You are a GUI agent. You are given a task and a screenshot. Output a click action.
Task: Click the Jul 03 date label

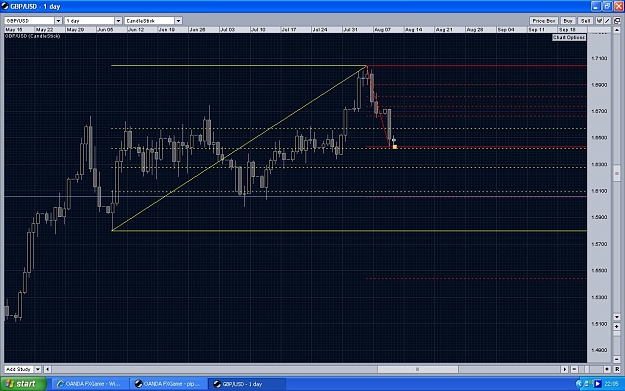(228, 30)
